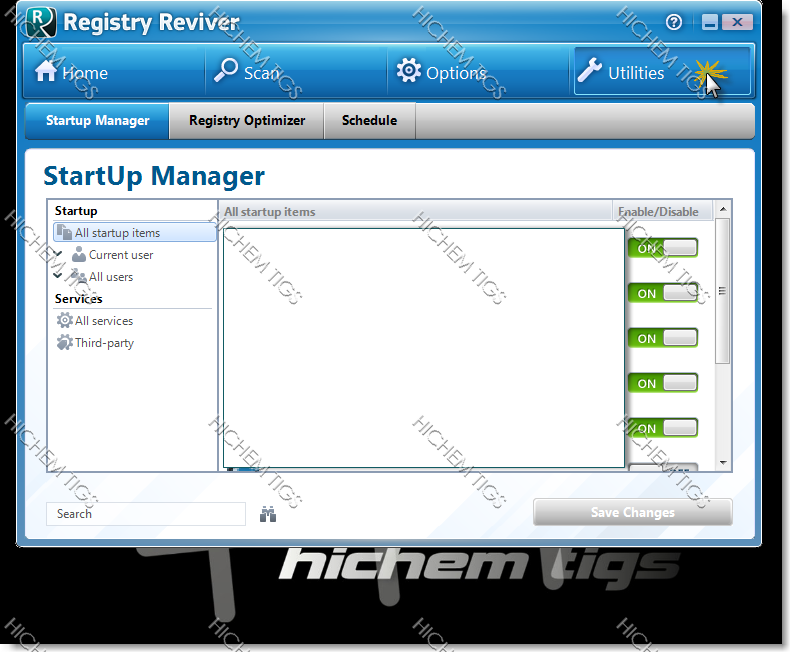Select All users in Startup tree
This screenshot has width=790, height=652.
click(x=111, y=277)
